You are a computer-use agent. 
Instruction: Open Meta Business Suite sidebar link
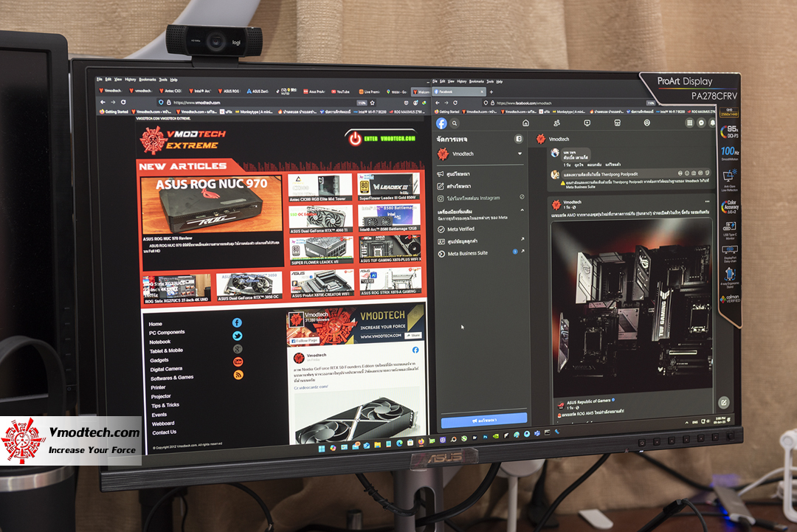[480, 253]
